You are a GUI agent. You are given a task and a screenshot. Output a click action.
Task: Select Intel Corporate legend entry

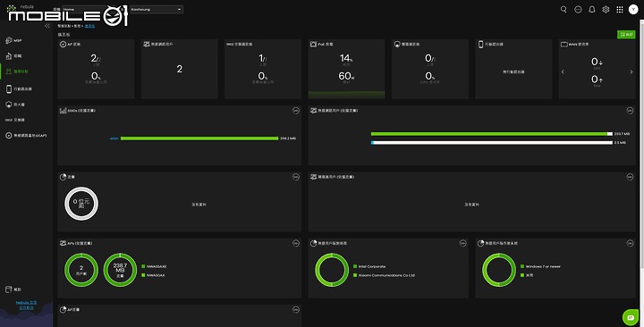tap(369, 266)
